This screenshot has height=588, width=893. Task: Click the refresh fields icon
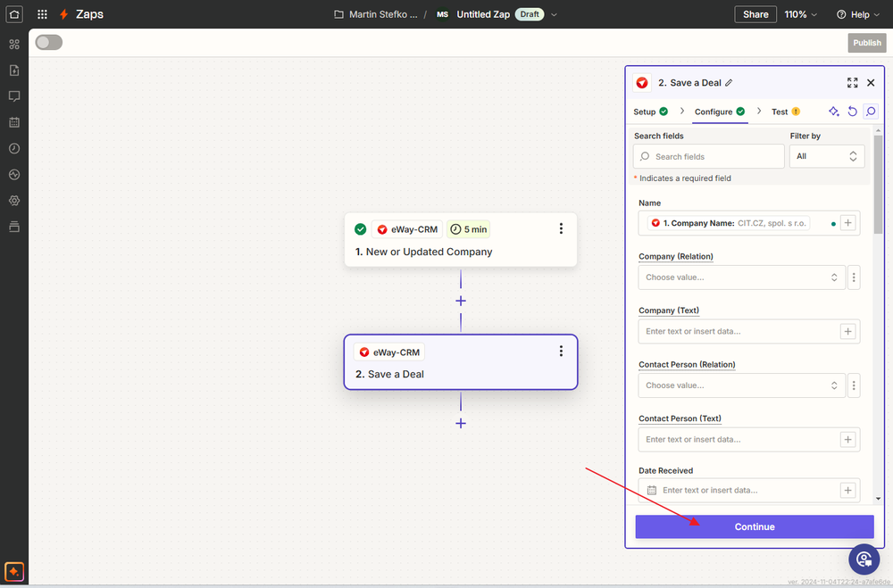pyautogui.click(x=852, y=112)
